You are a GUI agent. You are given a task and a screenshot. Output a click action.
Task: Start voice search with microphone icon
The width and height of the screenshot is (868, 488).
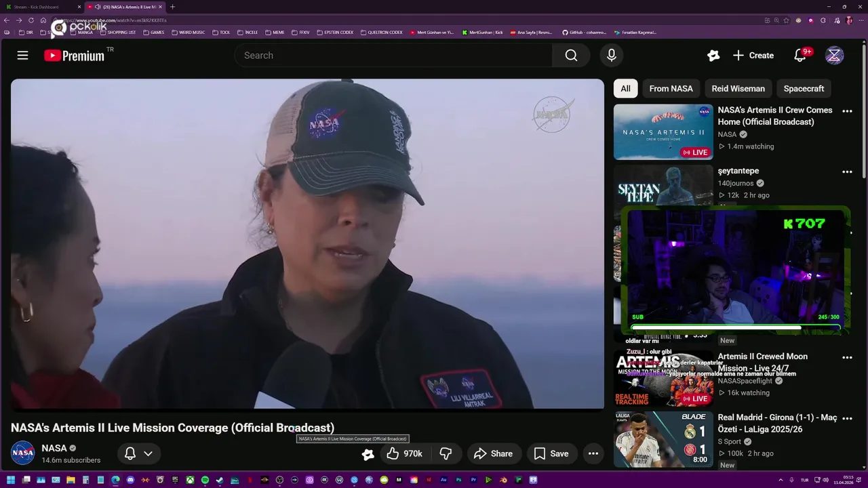click(611, 56)
